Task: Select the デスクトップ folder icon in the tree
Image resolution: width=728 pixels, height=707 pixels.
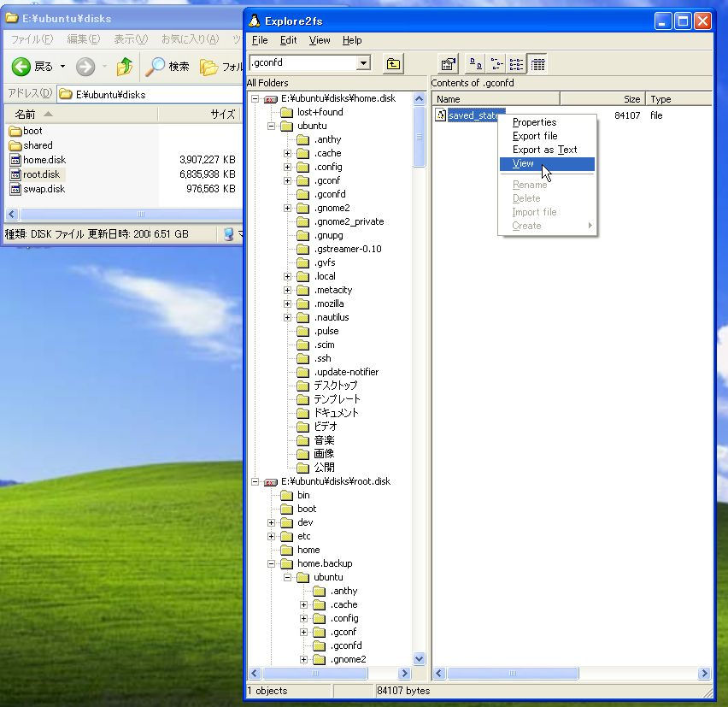Action: point(302,386)
